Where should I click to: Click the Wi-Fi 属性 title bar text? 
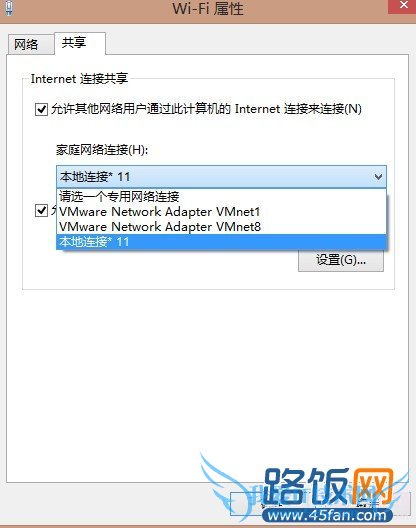[x=208, y=8]
